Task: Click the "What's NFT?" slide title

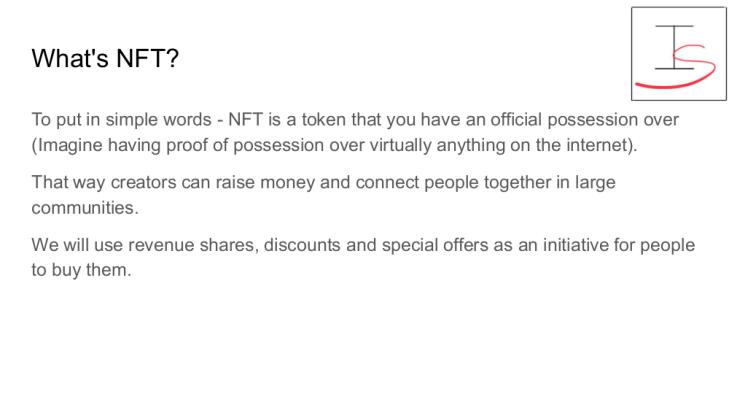Action: tap(105, 58)
